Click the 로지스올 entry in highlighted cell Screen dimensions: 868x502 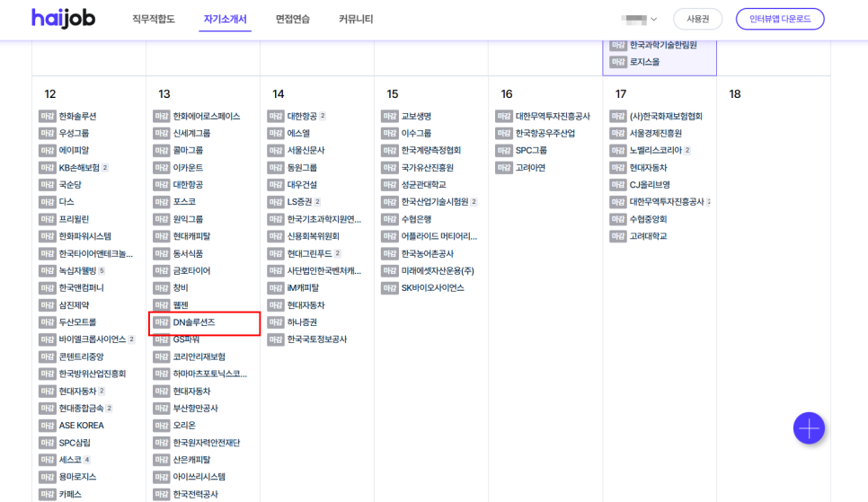(x=644, y=62)
